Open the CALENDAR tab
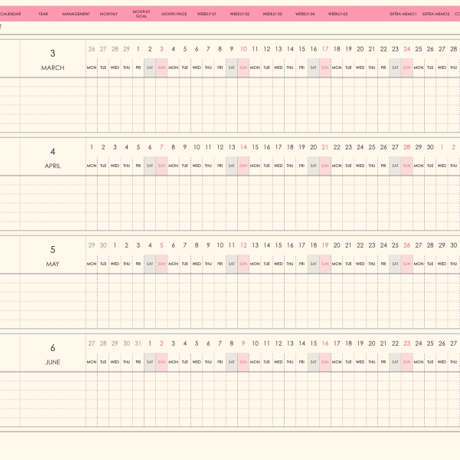 [x=10, y=14]
